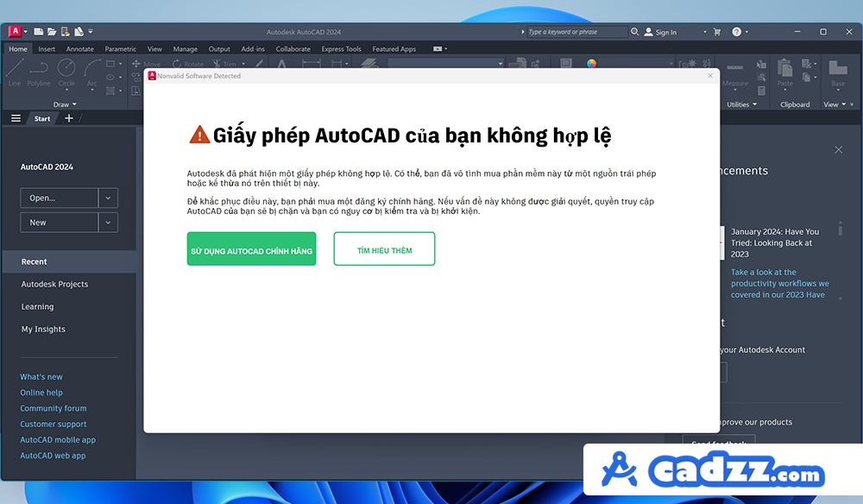Click the color wheel icon in ribbon
This screenshot has height=504, width=863.
(x=592, y=63)
